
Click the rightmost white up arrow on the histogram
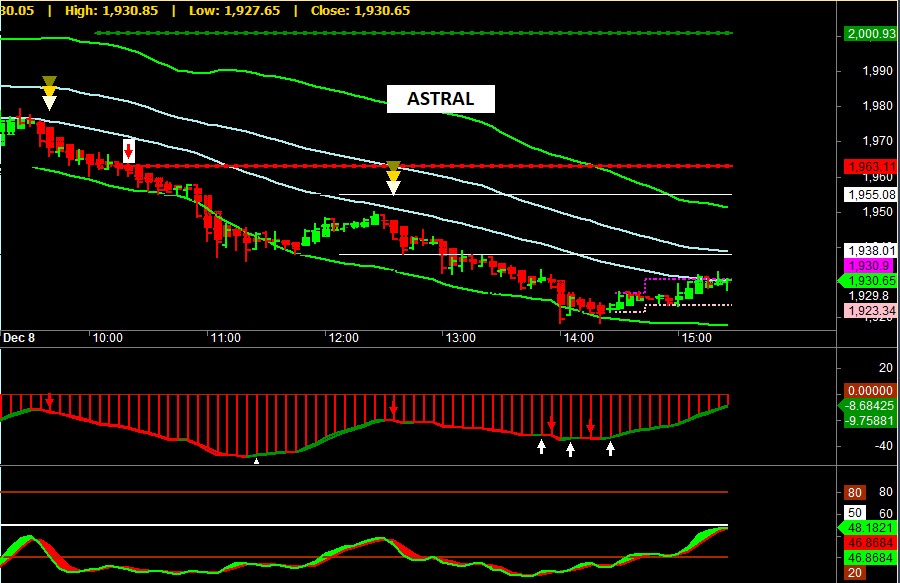(610, 449)
